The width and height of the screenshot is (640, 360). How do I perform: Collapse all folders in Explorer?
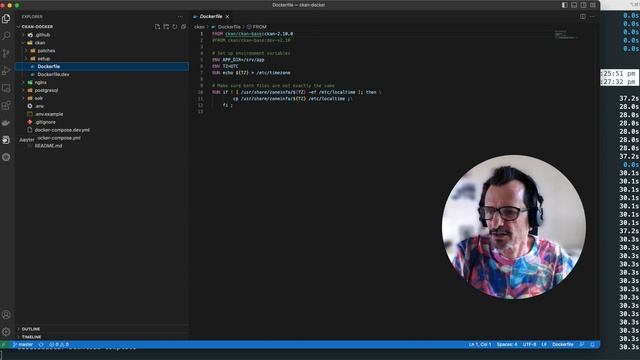click(x=184, y=27)
